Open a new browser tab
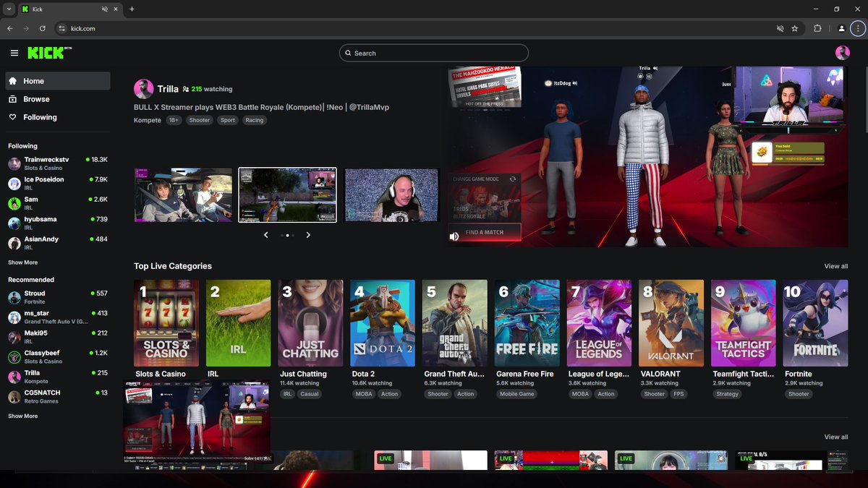Screen dimensions: 868x488 pyautogui.click(x=132, y=9)
